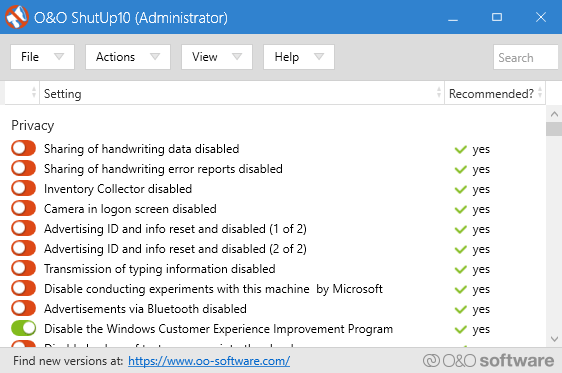Sort by the toggle state column header

[x=22, y=93]
